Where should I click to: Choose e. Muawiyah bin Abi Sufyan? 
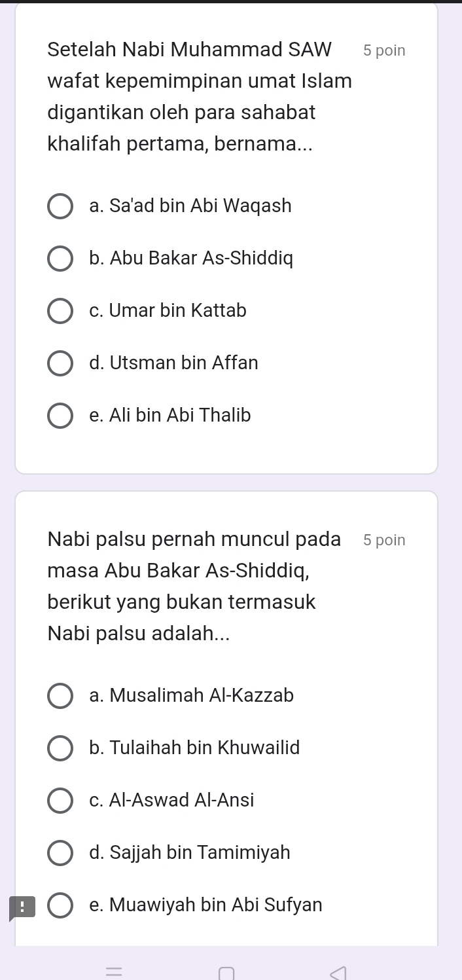tap(60, 905)
